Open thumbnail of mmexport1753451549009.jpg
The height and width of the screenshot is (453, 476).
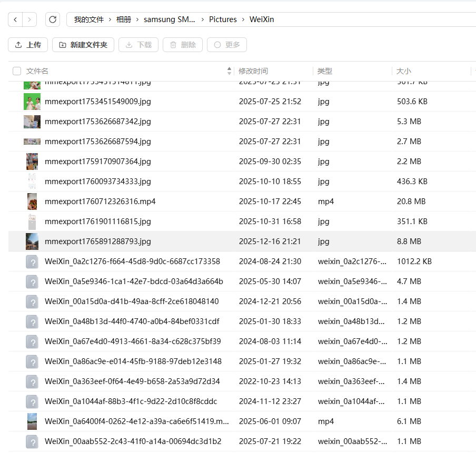(32, 102)
